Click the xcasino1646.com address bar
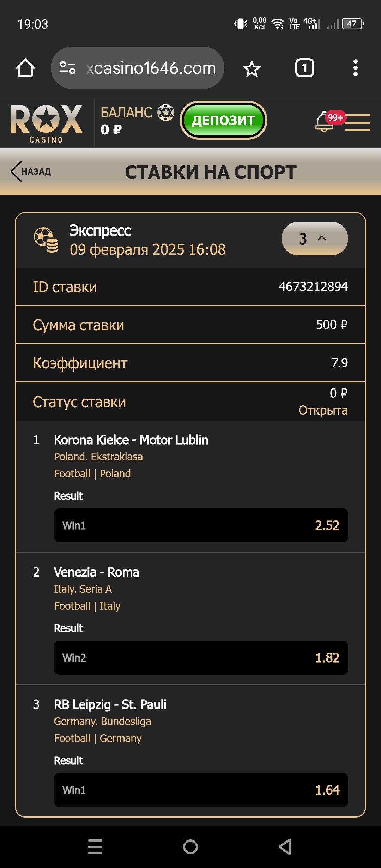Screen dimensions: 381x868 pyautogui.click(x=151, y=68)
